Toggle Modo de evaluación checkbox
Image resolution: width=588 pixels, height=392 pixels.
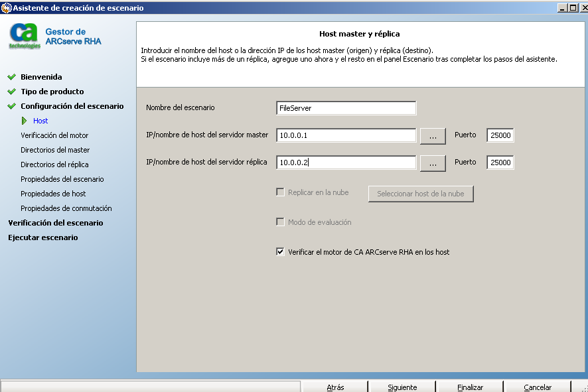[x=280, y=222]
